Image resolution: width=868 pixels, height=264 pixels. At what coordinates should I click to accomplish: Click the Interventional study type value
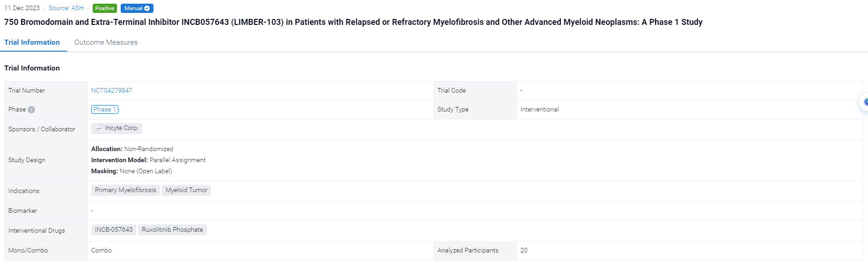(539, 109)
